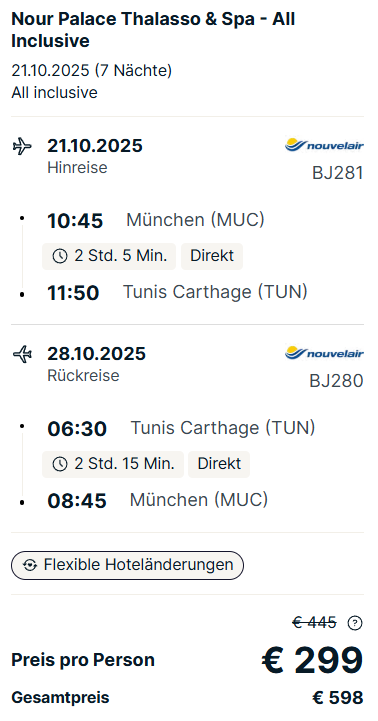Click the Flexible Hoteländerungen button

[127, 565]
